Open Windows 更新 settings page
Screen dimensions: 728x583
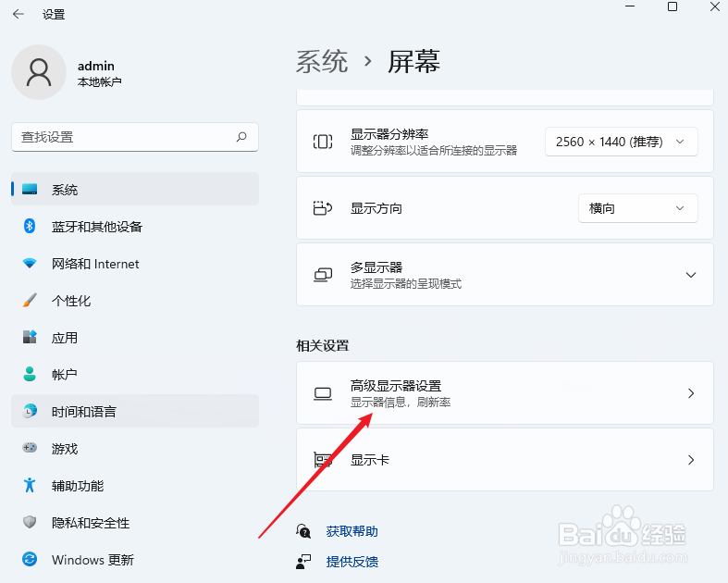[135, 559]
